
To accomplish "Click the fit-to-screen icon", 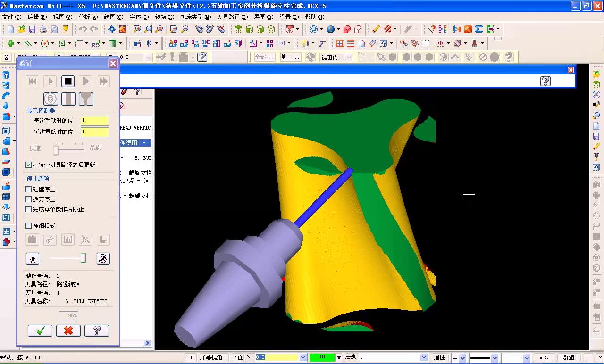I will coord(112,29).
